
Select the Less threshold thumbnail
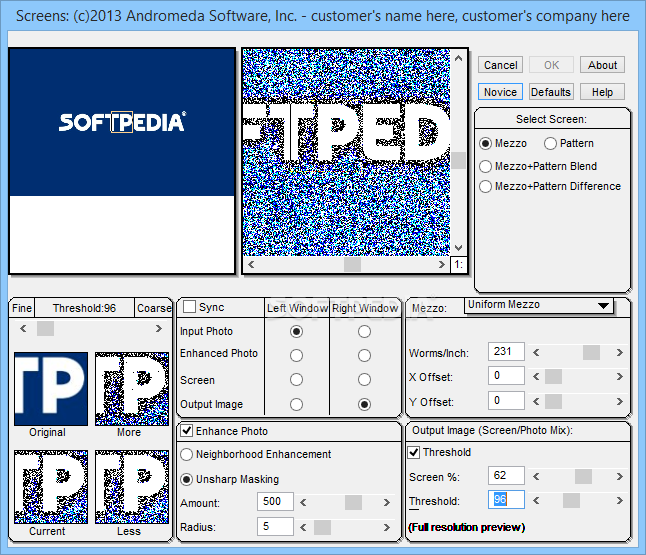pos(132,487)
